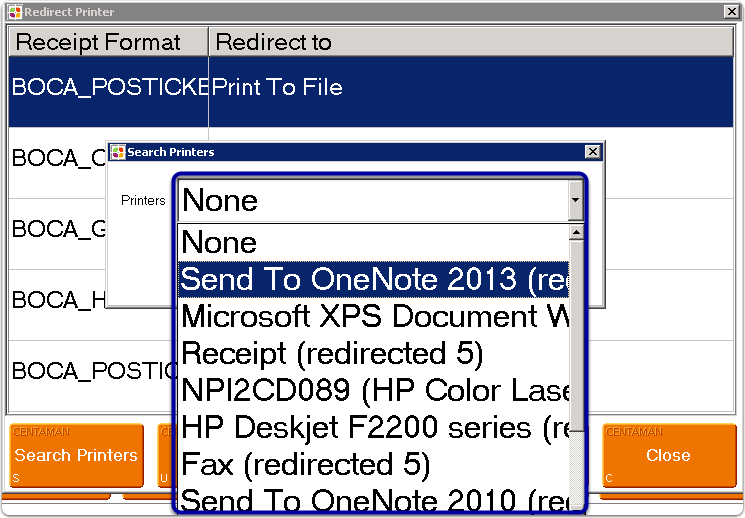Select the highlighted BOCA_POSTICKE row cell
Image resolution: width=745 pixels, height=518 pixels.
tap(108, 92)
